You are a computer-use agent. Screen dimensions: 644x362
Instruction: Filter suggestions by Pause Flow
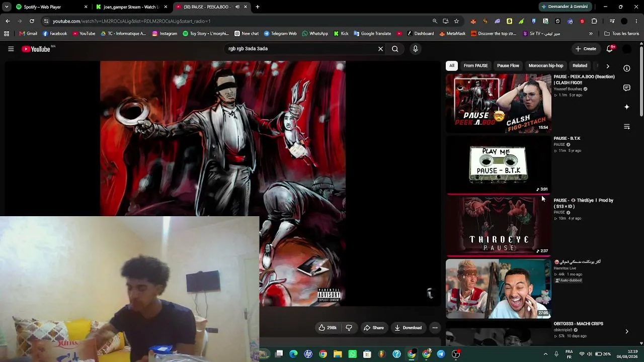click(508, 66)
